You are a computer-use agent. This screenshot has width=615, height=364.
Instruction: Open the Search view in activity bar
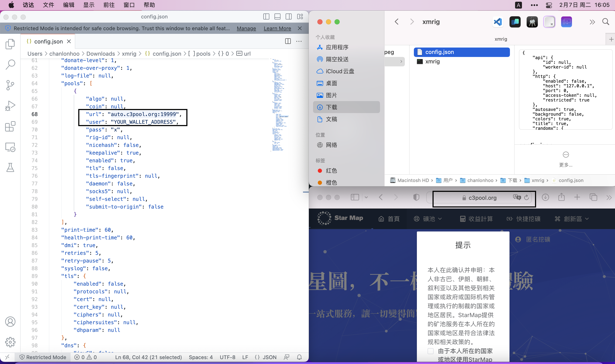10,64
